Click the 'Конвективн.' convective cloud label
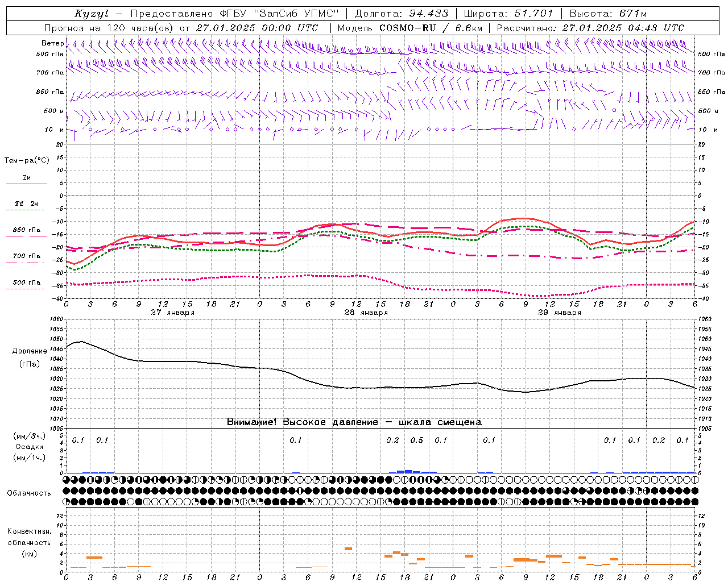 (x=29, y=531)
